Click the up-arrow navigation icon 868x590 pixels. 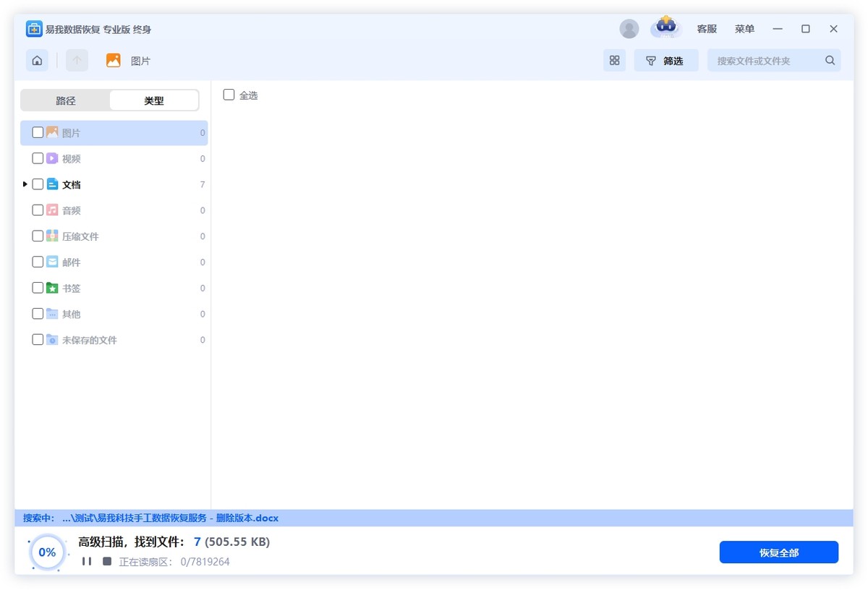click(x=77, y=61)
